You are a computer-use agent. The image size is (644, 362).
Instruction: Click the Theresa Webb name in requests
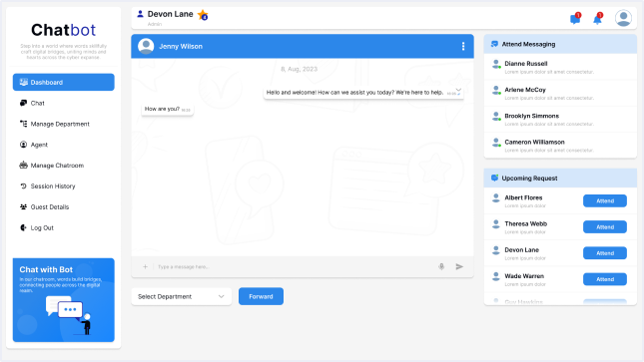click(526, 224)
